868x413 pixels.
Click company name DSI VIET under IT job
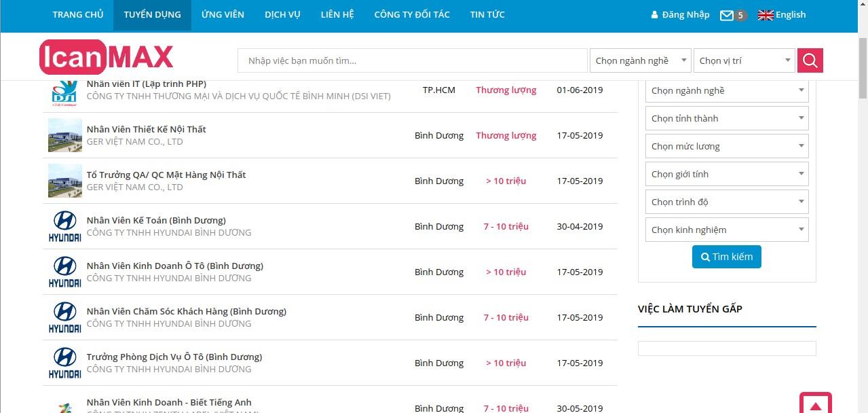239,96
